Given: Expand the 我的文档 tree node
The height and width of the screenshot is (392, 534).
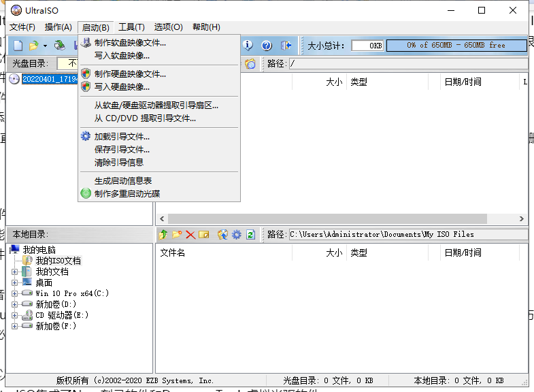Looking at the screenshot, I should [15, 272].
